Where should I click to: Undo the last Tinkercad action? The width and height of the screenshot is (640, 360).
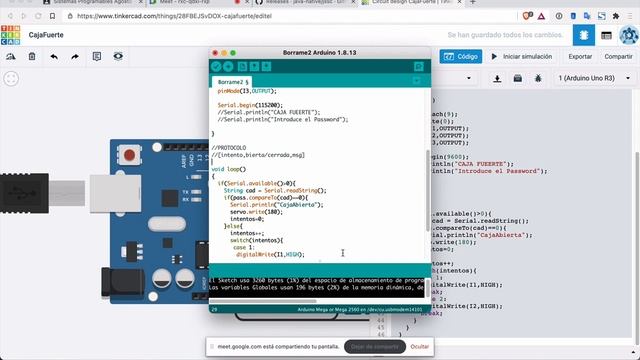(54, 56)
